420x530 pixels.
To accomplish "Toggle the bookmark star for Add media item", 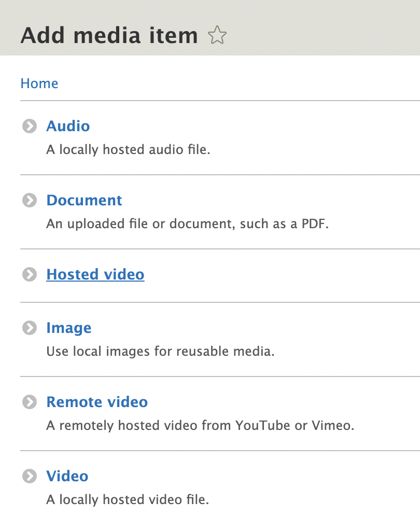I will click(218, 35).
